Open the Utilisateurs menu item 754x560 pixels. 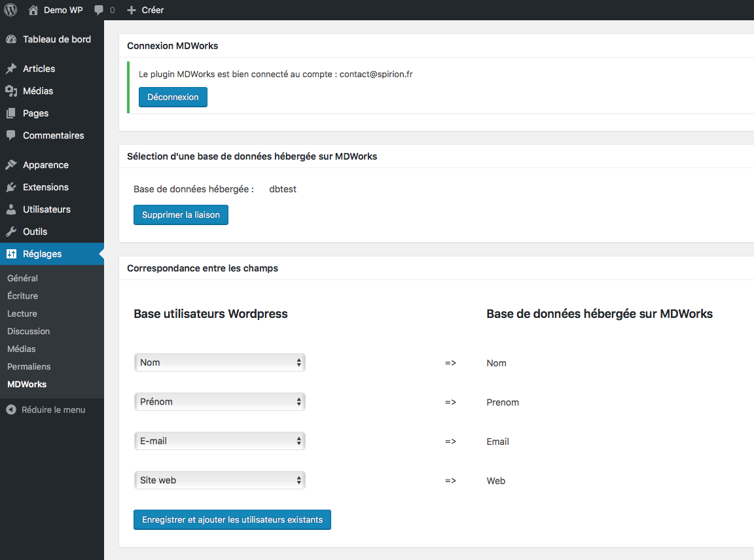(x=52, y=209)
